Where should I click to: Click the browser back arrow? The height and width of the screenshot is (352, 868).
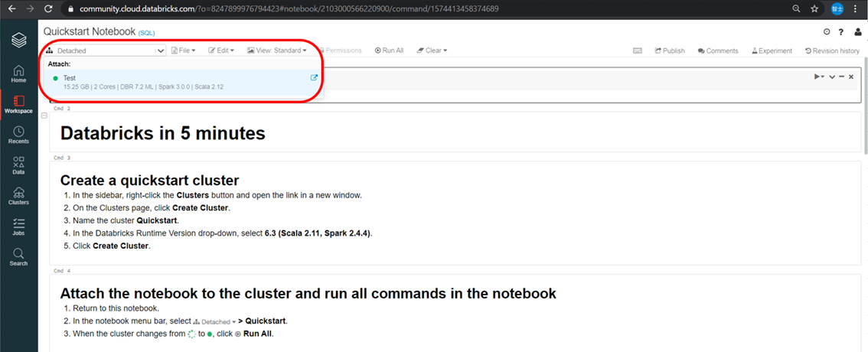11,9
